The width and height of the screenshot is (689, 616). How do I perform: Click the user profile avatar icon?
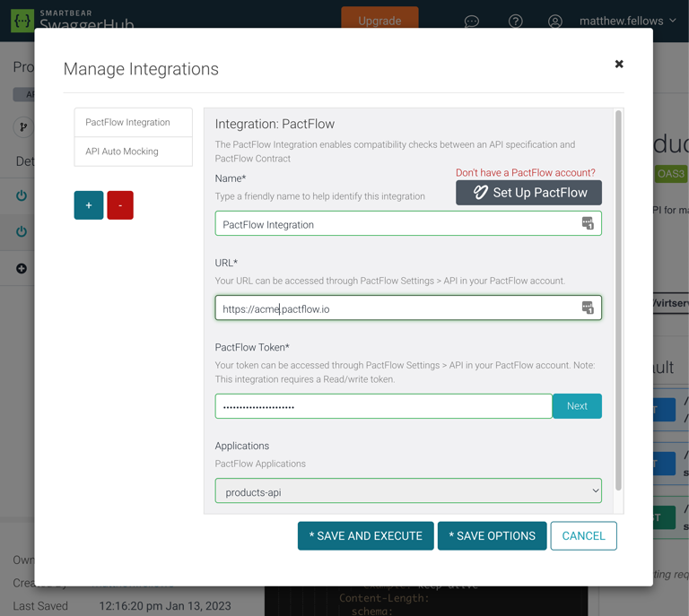point(555,21)
